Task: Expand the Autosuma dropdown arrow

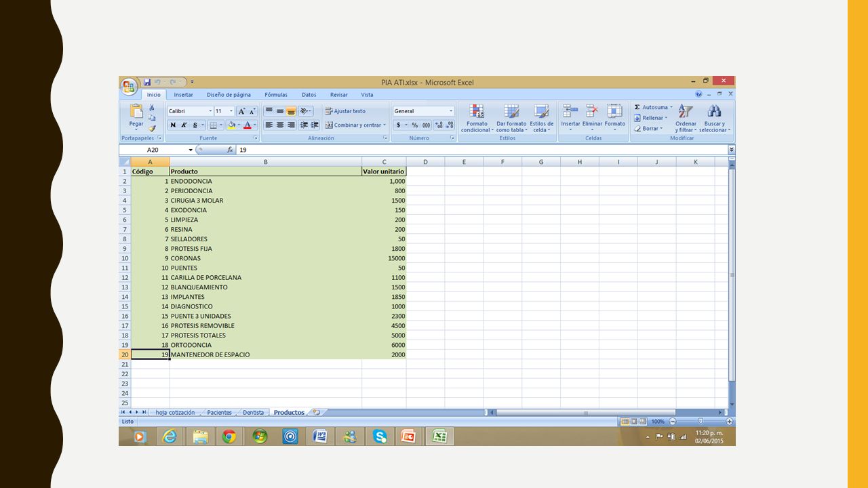Action: pos(671,107)
